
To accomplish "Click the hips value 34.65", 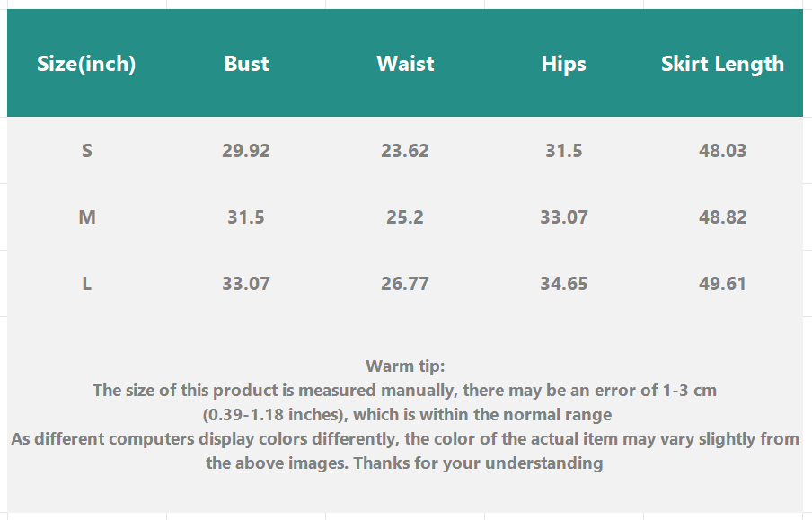I will tap(563, 284).
